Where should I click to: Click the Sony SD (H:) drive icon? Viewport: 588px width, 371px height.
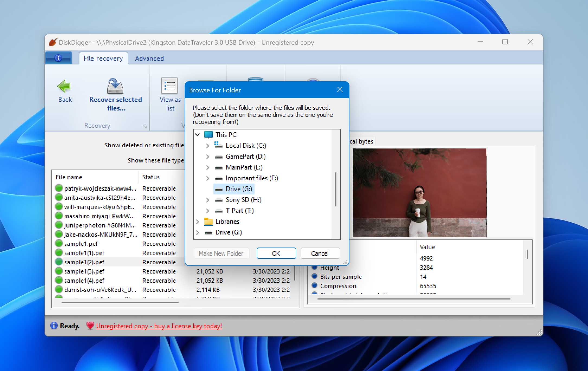tap(219, 200)
